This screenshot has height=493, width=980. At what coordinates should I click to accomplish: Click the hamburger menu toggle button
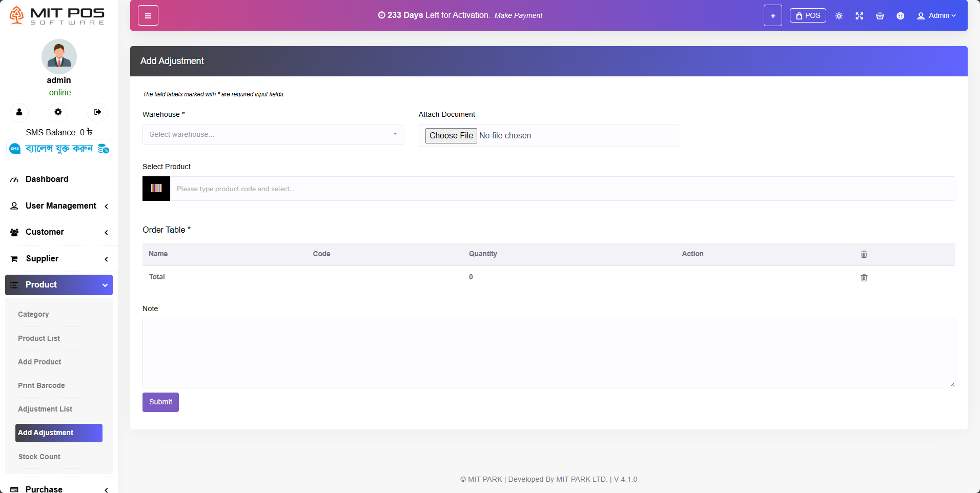(x=148, y=16)
